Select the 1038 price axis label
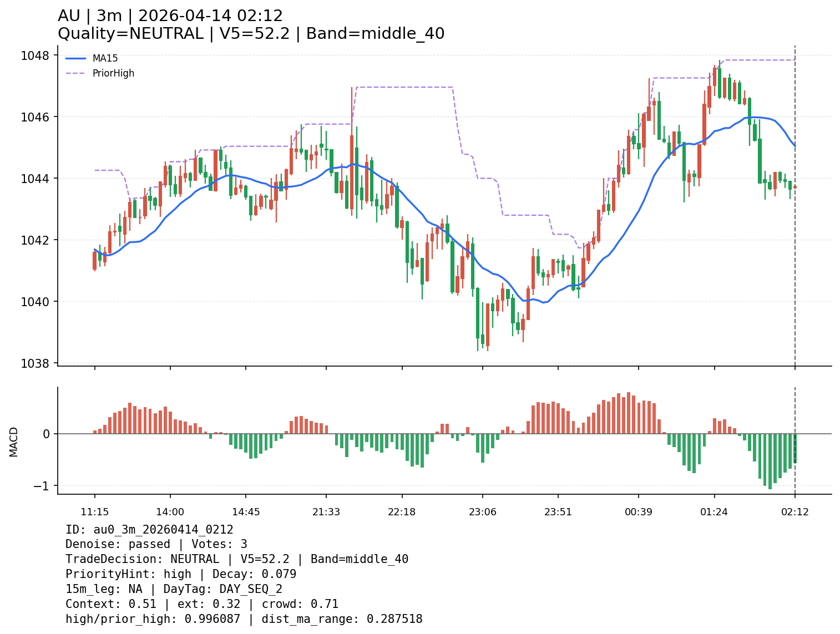This screenshot has height=634, width=840. click(x=35, y=363)
